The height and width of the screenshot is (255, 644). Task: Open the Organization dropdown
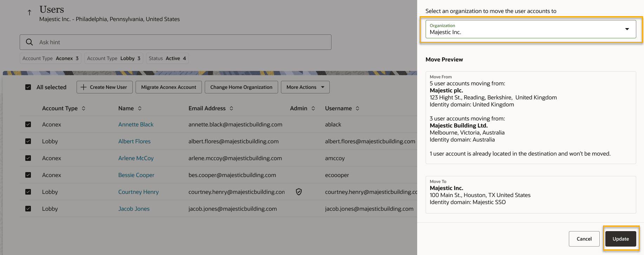click(x=531, y=29)
